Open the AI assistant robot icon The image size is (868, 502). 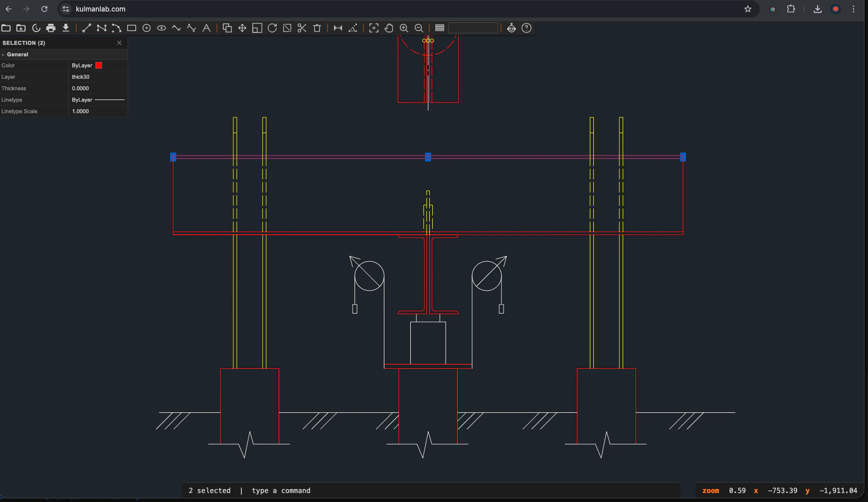[x=512, y=28]
